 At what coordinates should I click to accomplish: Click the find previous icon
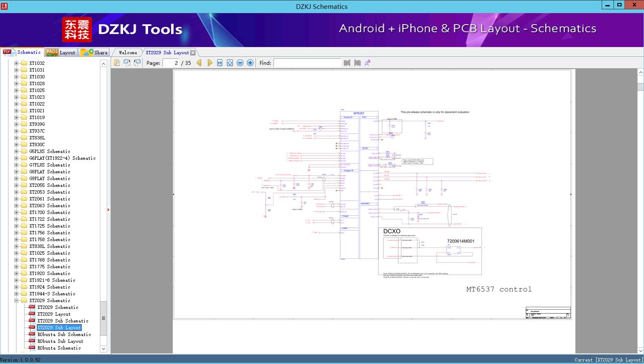point(347,63)
